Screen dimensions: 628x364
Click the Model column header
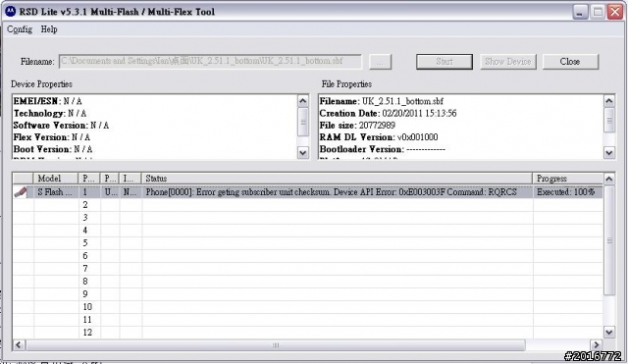click(56, 179)
